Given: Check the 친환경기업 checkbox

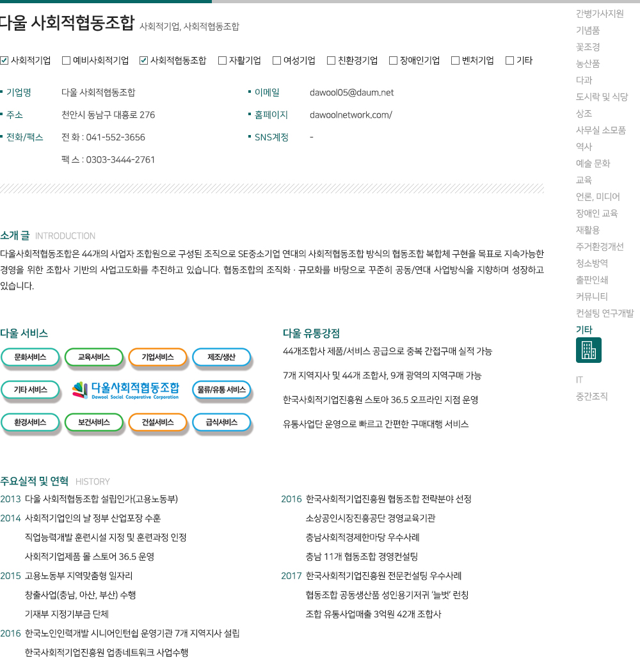Looking at the screenshot, I should [331, 60].
